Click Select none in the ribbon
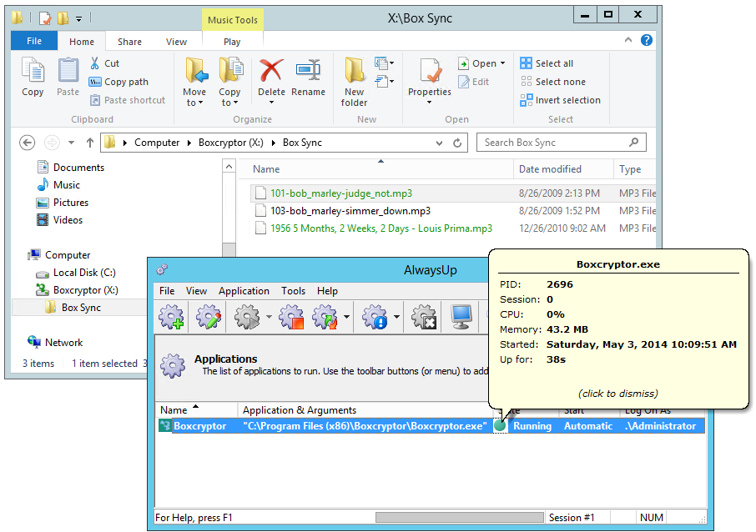 (x=553, y=82)
